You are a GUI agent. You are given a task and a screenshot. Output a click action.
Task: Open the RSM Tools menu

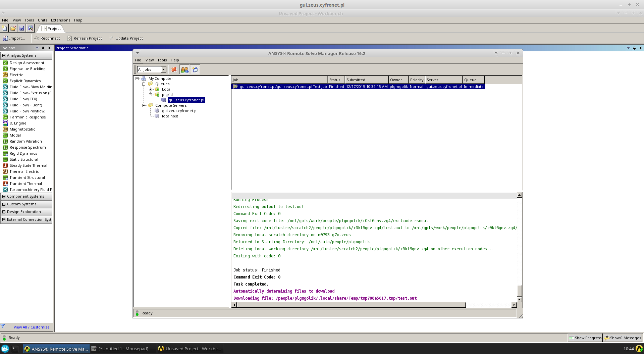click(x=162, y=60)
